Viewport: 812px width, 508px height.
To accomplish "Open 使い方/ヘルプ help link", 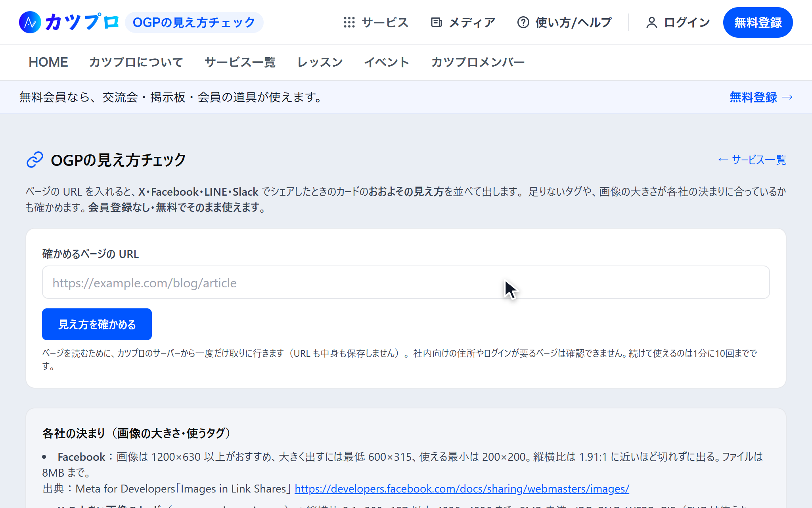I will 565,22.
